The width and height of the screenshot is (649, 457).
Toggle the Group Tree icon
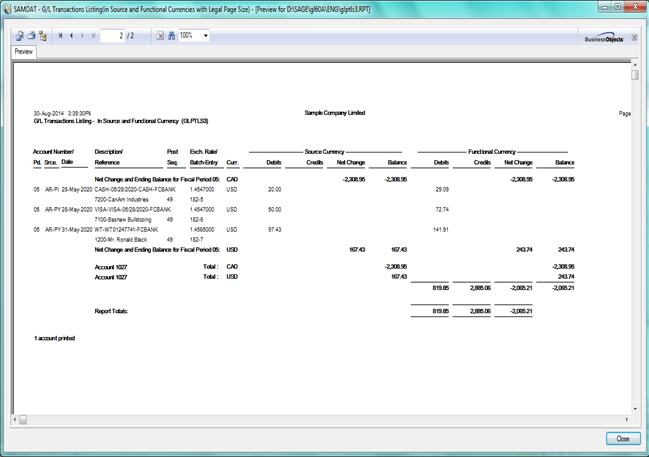pos(43,36)
